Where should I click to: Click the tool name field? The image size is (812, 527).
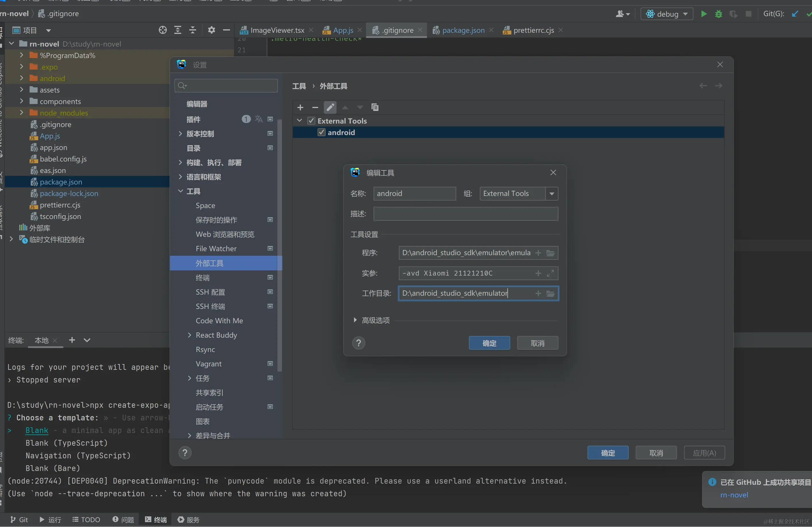tap(415, 194)
